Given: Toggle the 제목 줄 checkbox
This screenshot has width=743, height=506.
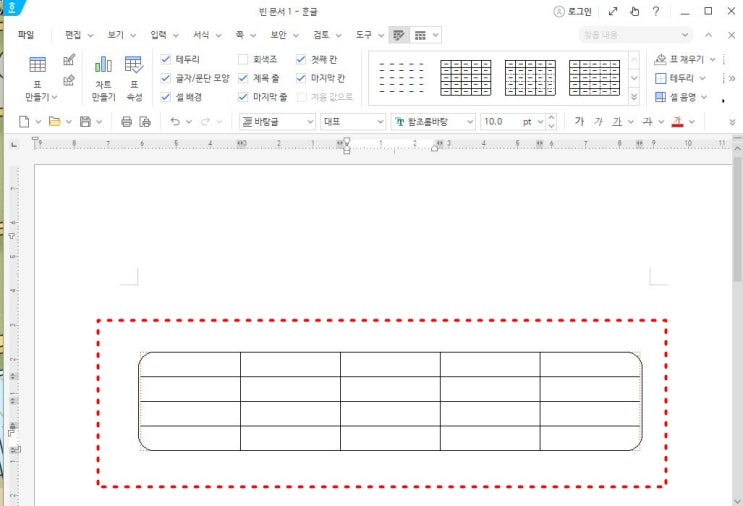Looking at the screenshot, I should [243, 78].
